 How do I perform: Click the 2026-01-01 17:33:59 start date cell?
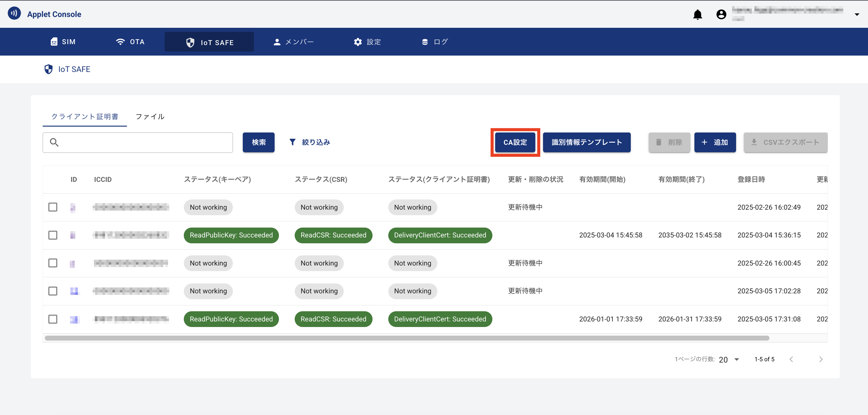(611, 319)
